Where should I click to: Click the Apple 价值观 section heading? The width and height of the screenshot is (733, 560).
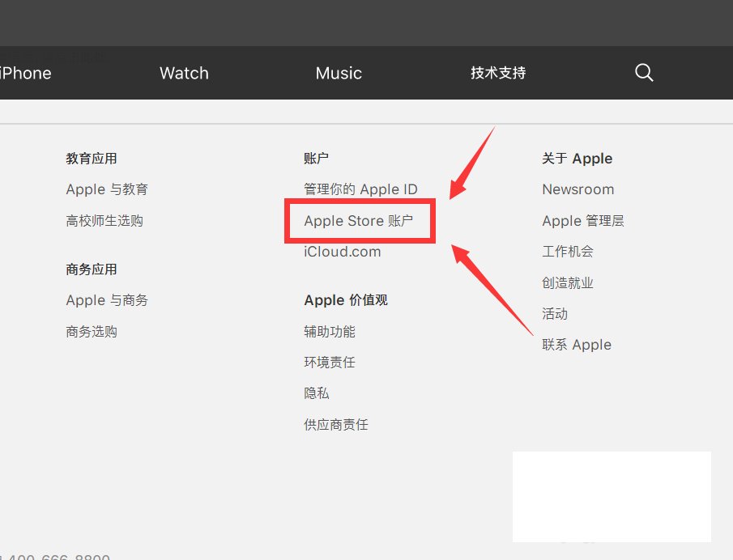click(x=346, y=300)
